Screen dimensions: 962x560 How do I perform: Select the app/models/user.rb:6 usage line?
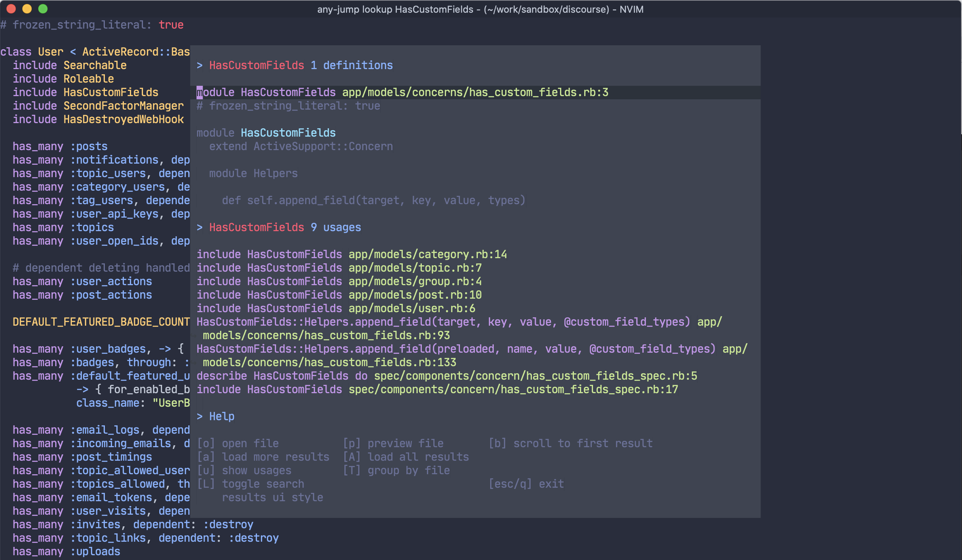[411, 309]
